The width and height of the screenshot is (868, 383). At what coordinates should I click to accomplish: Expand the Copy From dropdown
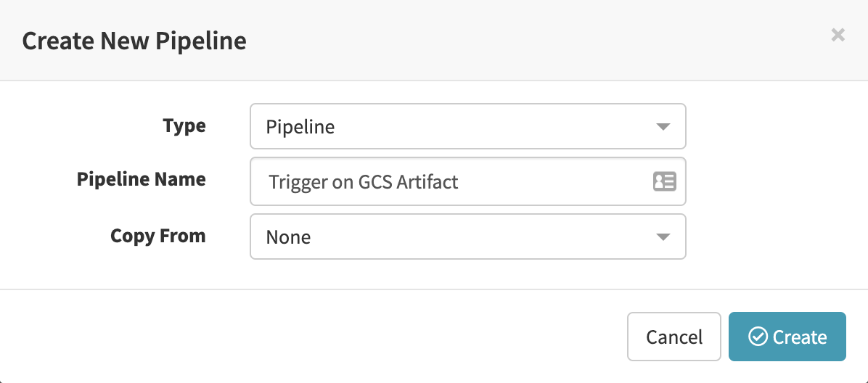coord(467,237)
